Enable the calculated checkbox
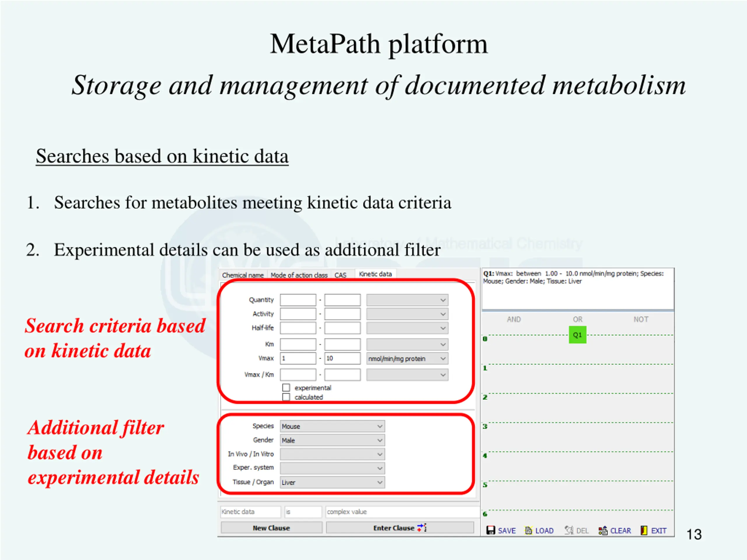The height and width of the screenshot is (560, 747). 286,397
